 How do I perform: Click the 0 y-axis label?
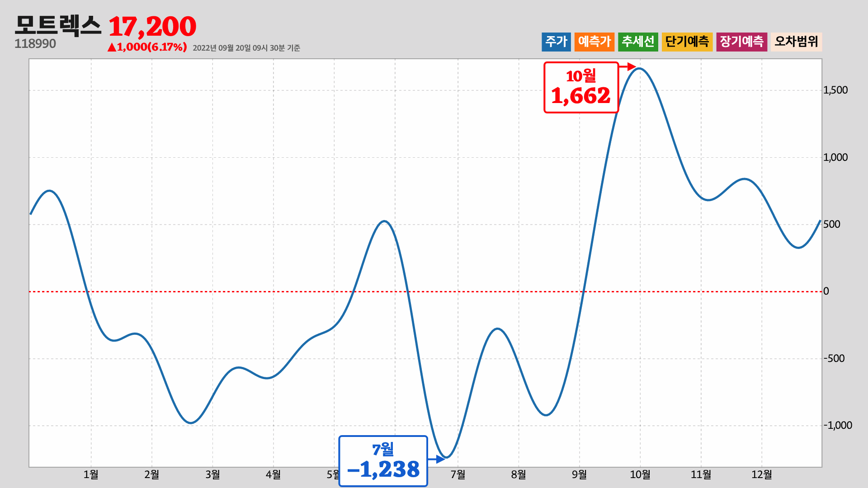pos(826,291)
